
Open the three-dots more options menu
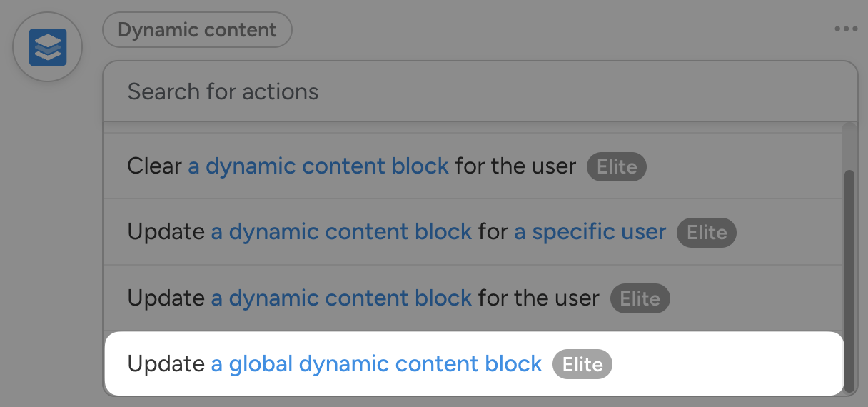pyautogui.click(x=845, y=29)
